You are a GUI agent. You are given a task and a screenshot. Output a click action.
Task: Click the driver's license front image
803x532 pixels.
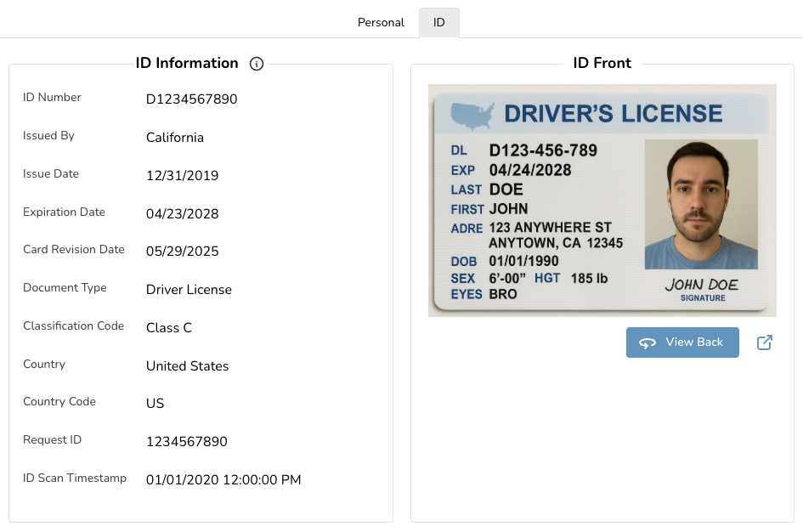[602, 200]
